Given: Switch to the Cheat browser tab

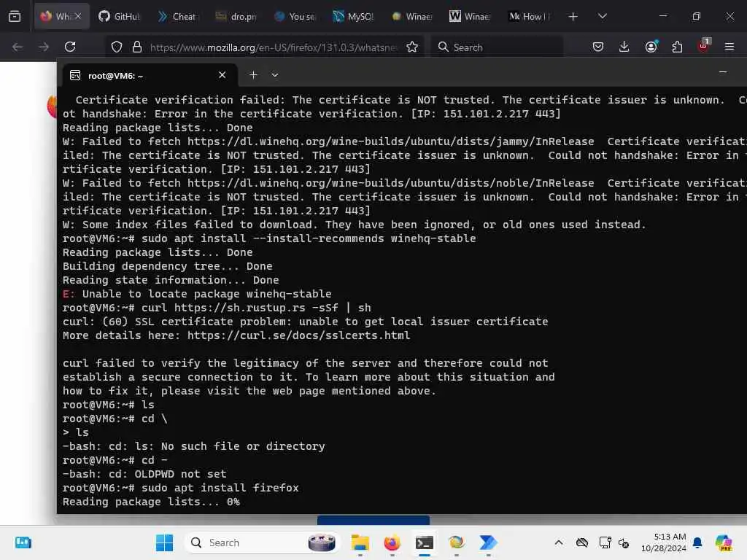Looking at the screenshot, I should point(177,16).
